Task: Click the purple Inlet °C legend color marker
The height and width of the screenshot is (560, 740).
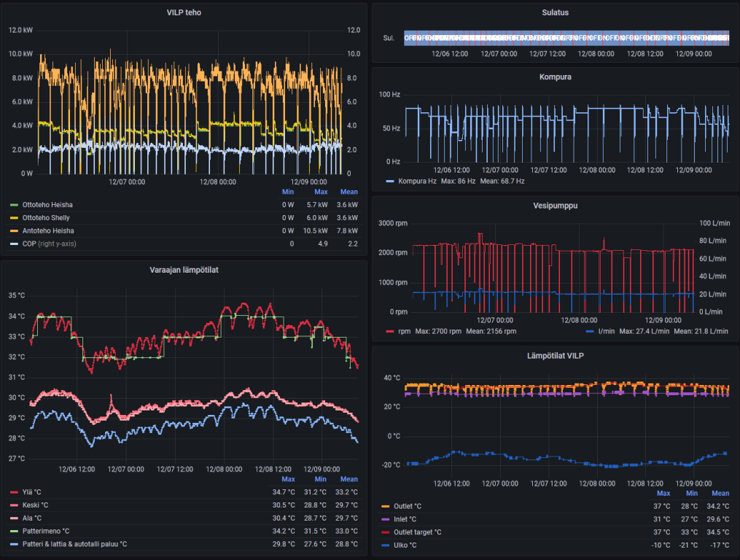Action: 385,519
